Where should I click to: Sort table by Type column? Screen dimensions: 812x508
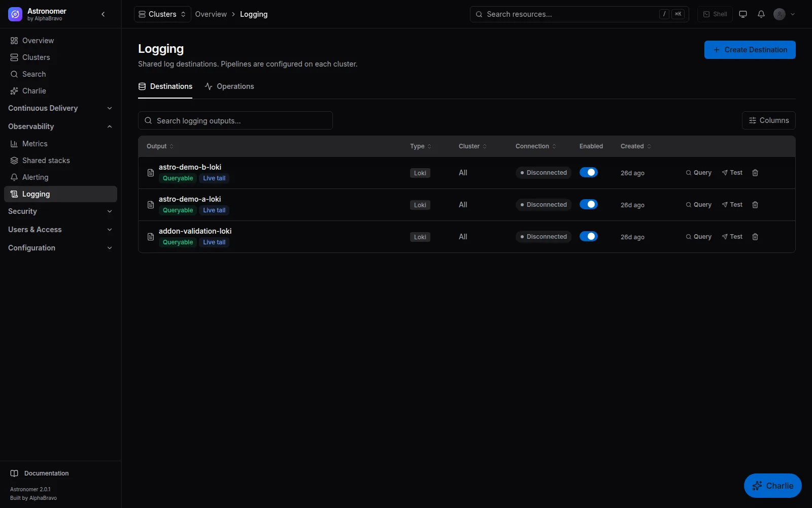(x=421, y=146)
